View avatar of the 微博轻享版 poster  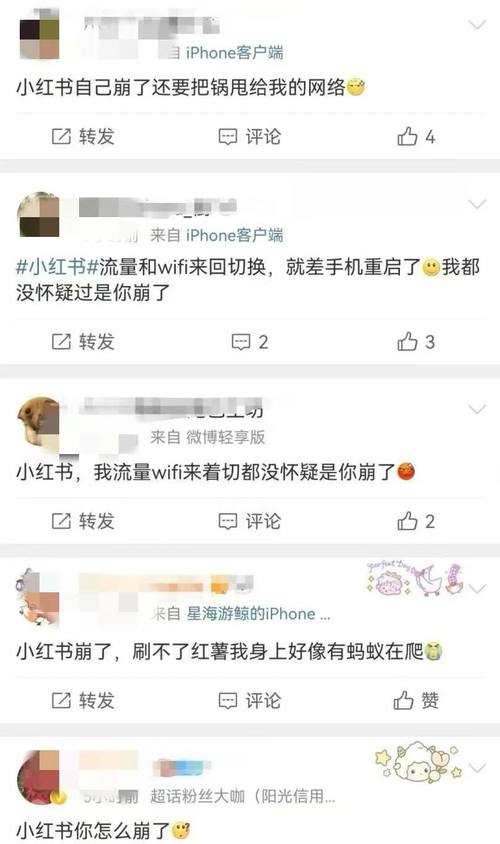pyautogui.click(x=39, y=423)
